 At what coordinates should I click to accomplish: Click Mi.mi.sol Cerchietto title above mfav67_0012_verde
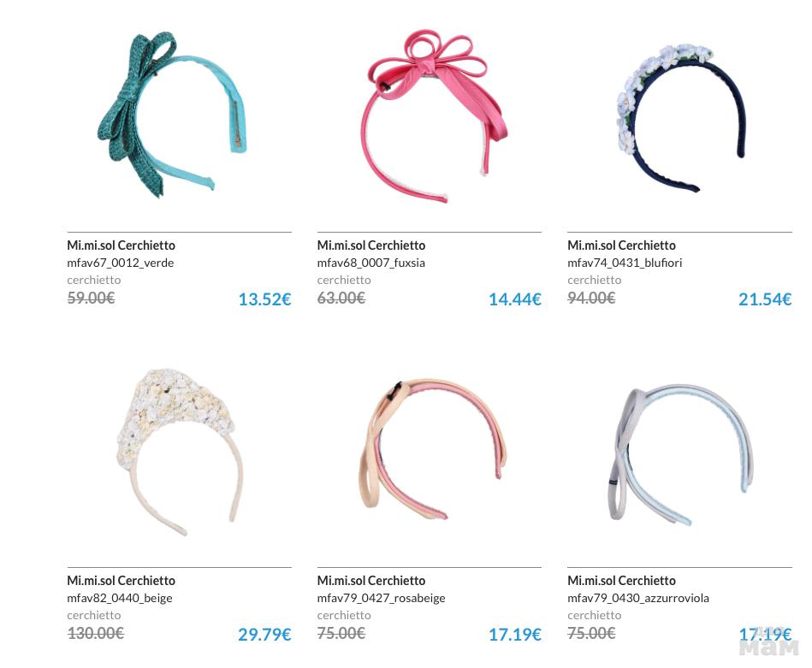tap(122, 245)
